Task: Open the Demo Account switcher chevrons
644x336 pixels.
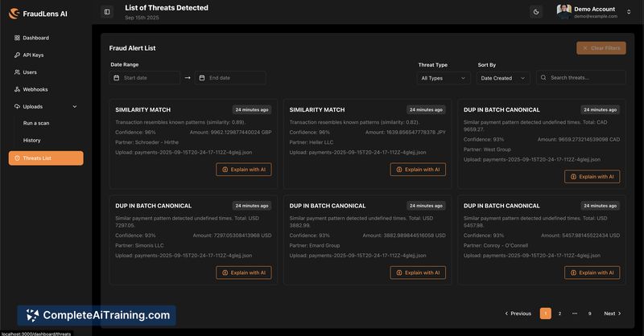Action: tap(629, 12)
